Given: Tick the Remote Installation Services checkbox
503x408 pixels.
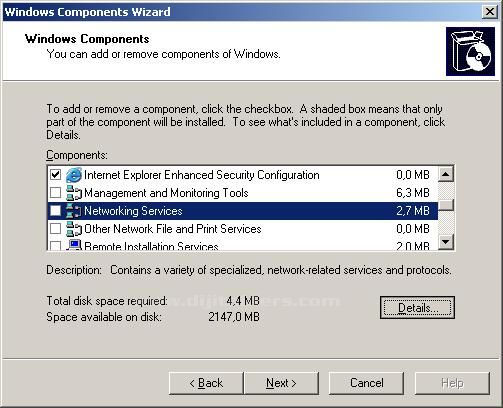Looking at the screenshot, I should (x=55, y=246).
